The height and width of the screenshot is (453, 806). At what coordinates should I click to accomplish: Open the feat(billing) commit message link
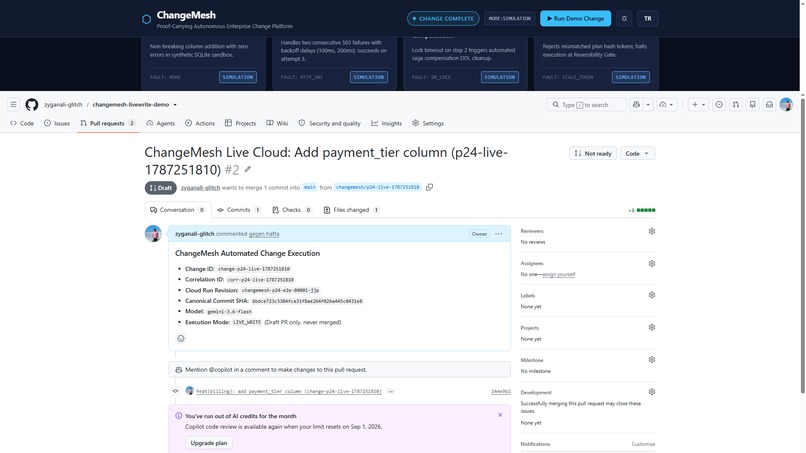(x=289, y=391)
